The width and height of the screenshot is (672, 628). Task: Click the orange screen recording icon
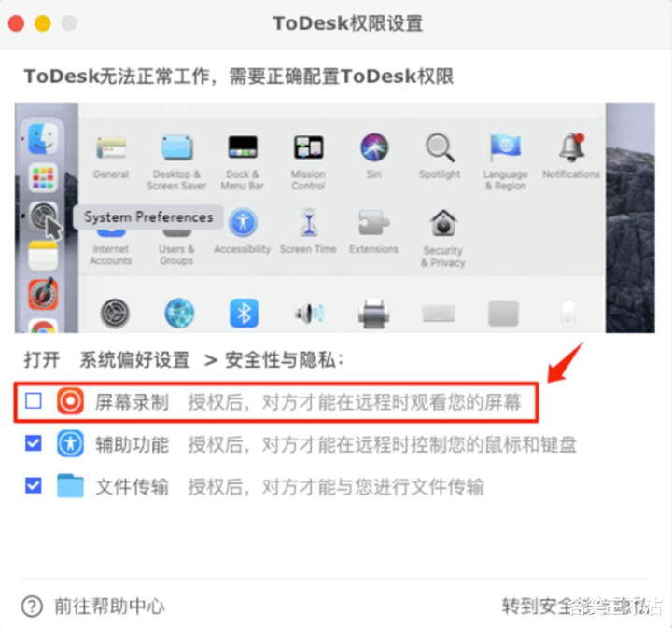click(x=70, y=401)
